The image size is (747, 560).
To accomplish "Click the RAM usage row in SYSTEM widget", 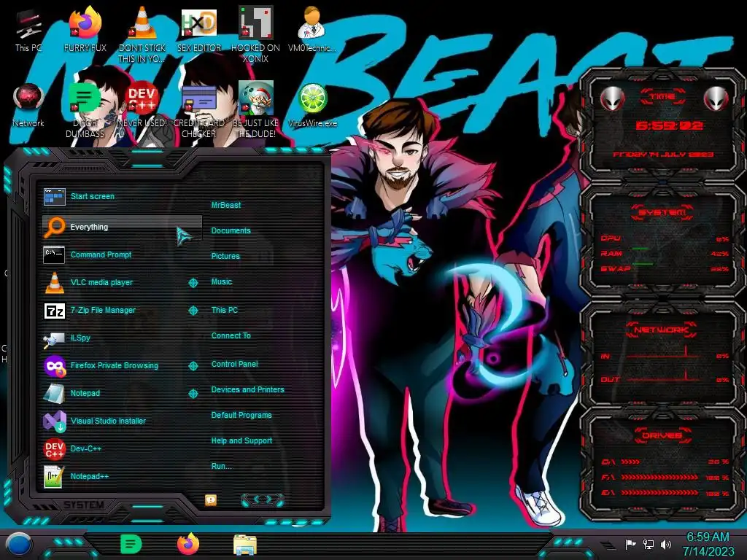I will click(x=665, y=253).
